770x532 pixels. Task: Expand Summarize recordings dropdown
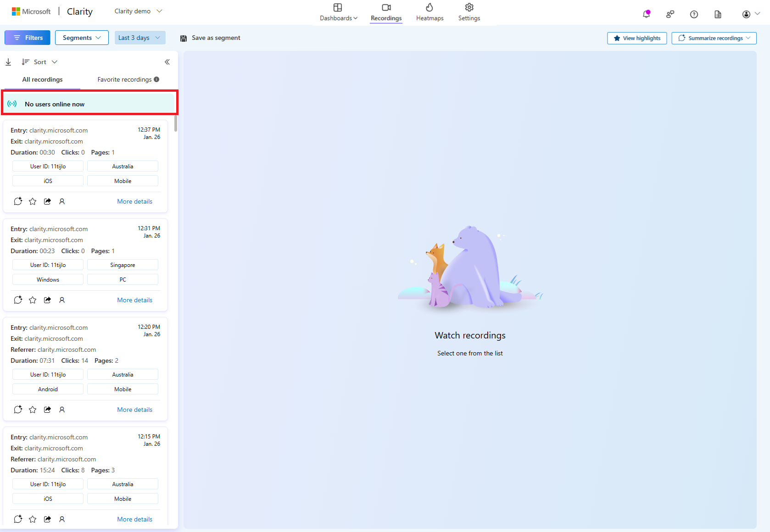click(x=714, y=38)
